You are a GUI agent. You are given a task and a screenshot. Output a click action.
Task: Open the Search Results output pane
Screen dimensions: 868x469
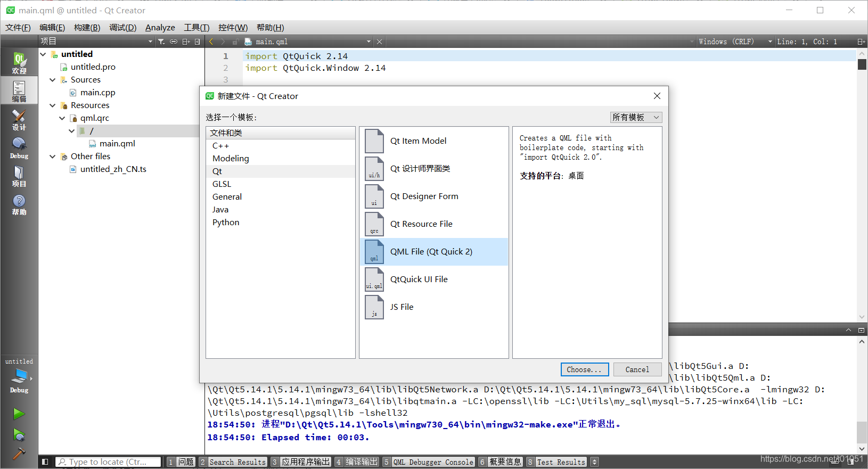coord(233,462)
